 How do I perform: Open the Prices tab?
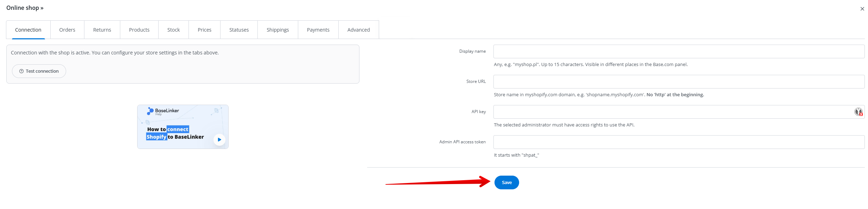pos(204,30)
